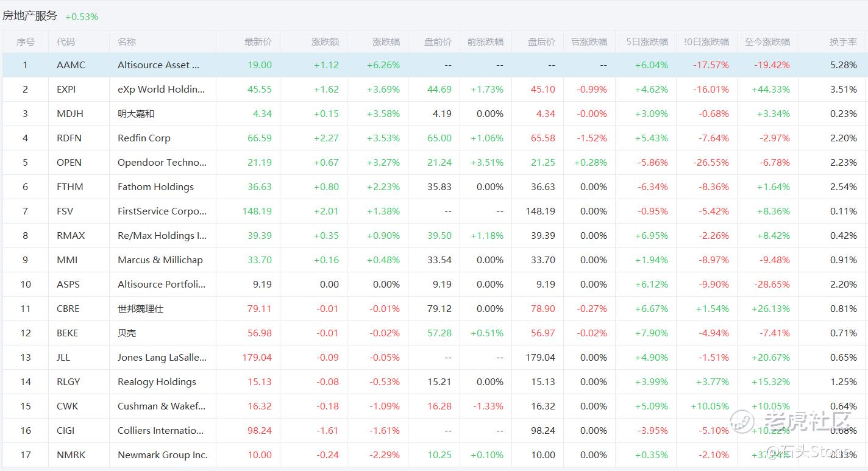868x471 pixels.
Task: Open Marcus & Millichap name cell
Action: [160, 260]
